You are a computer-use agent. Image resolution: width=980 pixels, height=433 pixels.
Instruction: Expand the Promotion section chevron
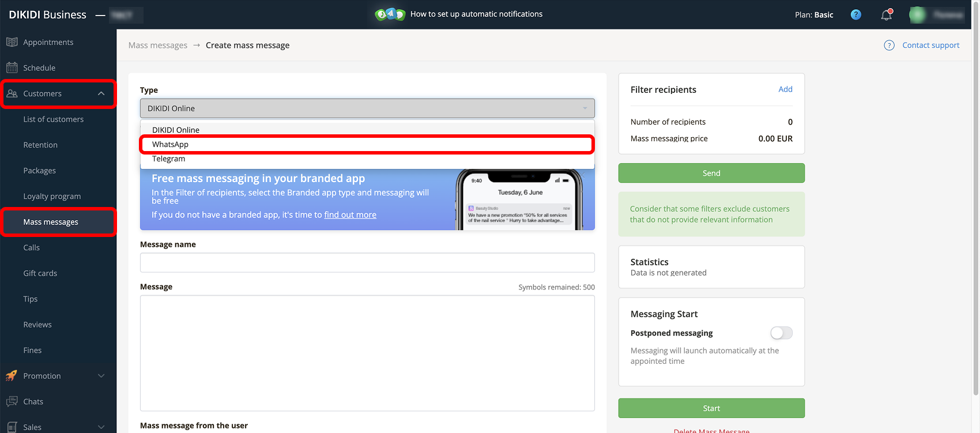coord(101,376)
